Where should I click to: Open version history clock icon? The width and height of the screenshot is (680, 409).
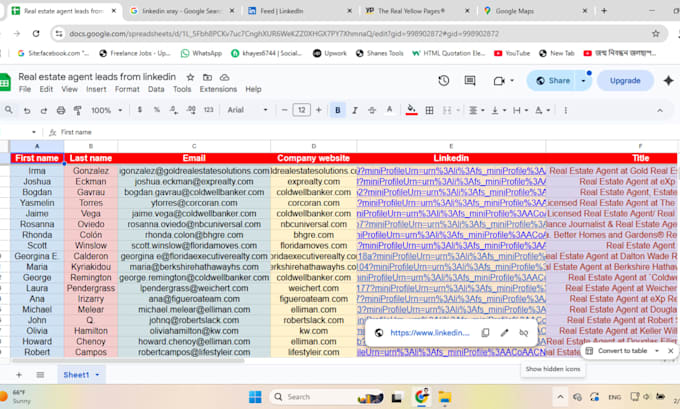tap(443, 81)
